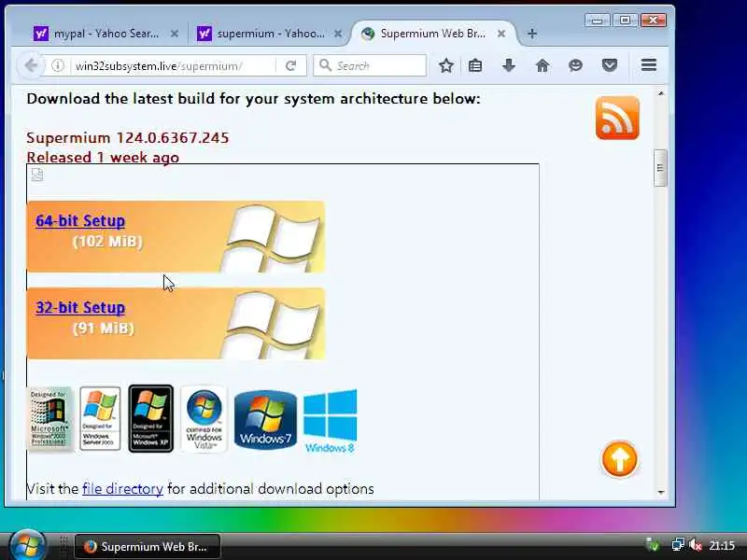747x560 pixels.
Task: Switch to the mypal Yahoo Search tab
Action: 106,34
